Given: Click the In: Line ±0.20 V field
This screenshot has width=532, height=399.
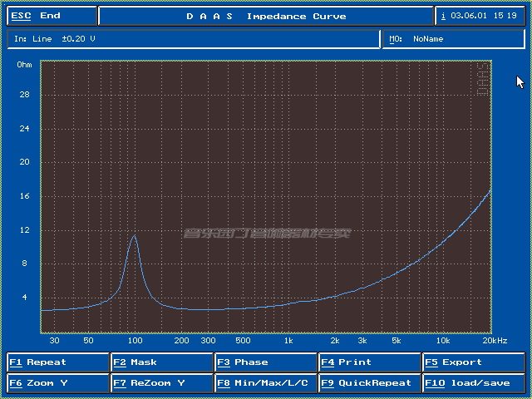Looking at the screenshot, I should (194, 39).
